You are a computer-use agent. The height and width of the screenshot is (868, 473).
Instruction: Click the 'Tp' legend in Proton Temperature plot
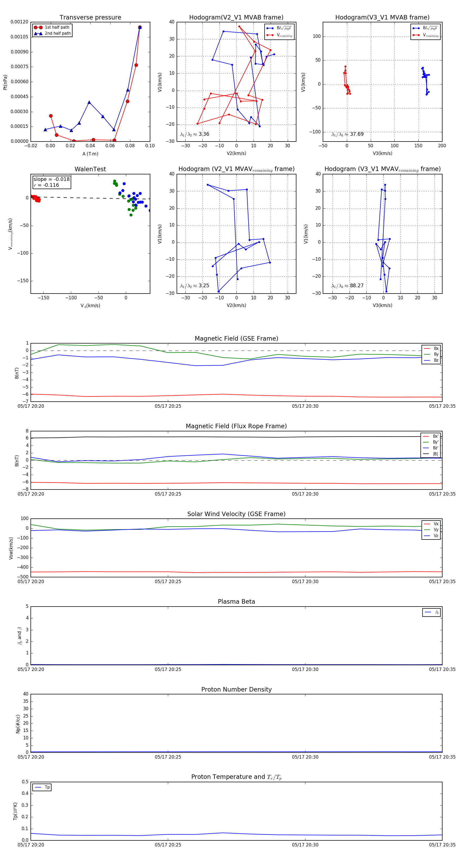tap(42, 787)
